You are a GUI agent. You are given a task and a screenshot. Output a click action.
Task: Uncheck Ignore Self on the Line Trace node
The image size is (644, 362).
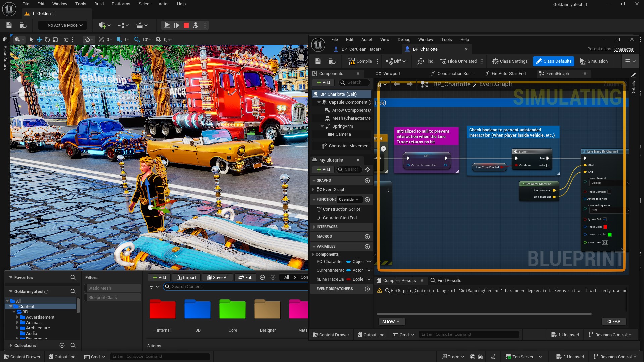coord(605,219)
